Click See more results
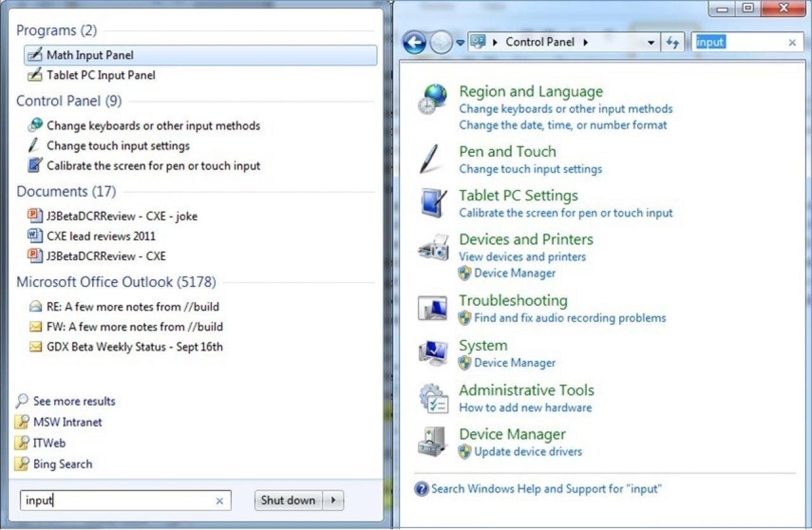812x530 pixels. 74,401
